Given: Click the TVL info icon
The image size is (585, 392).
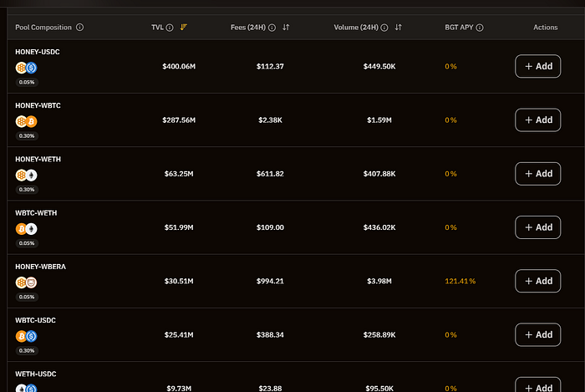Looking at the screenshot, I should pyautogui.click(x=170, y=28).
